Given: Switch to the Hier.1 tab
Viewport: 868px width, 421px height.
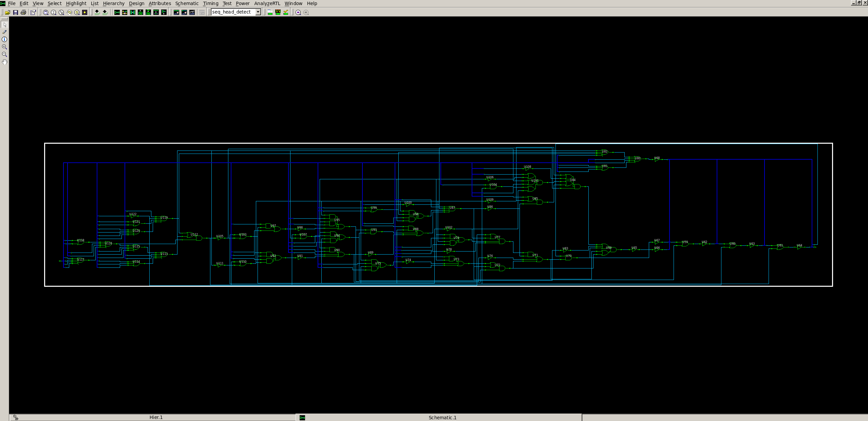Looking at the screenshot, I should pyautogui.click(x=156, y=417).
